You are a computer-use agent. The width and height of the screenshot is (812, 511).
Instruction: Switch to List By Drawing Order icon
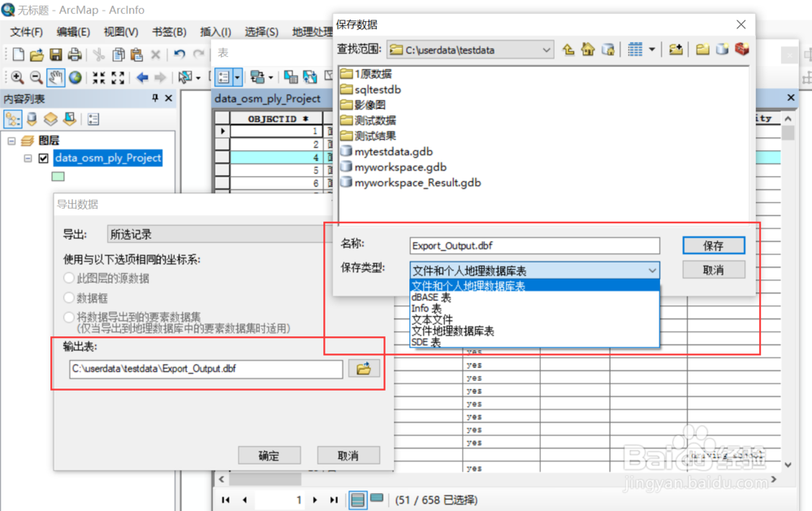click(12, 119)
